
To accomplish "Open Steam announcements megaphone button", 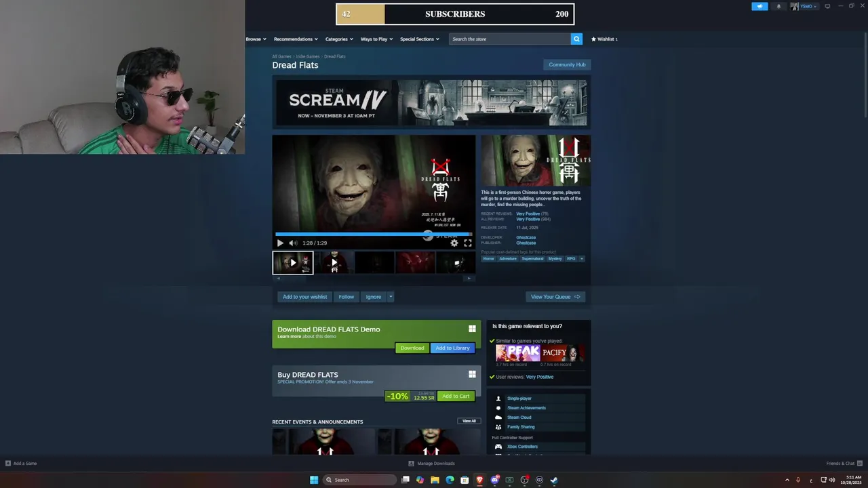I will pyautogui.click(x=759, y=6).
